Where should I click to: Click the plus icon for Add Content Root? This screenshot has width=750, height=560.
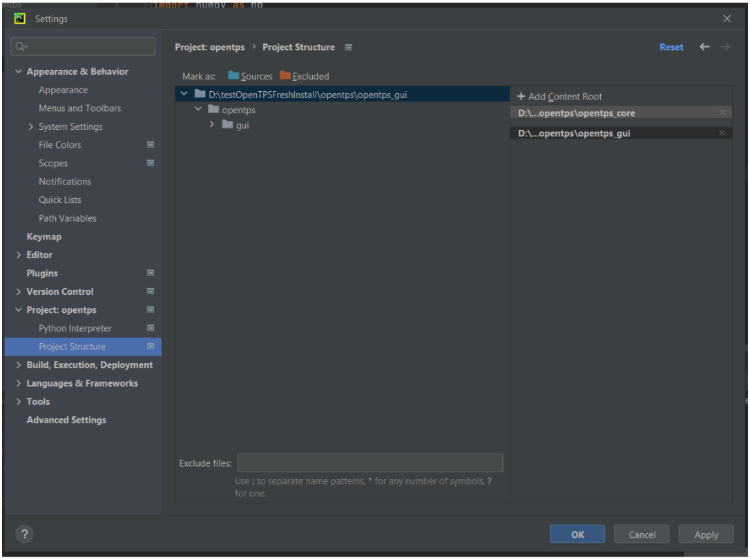click(521, 97)
